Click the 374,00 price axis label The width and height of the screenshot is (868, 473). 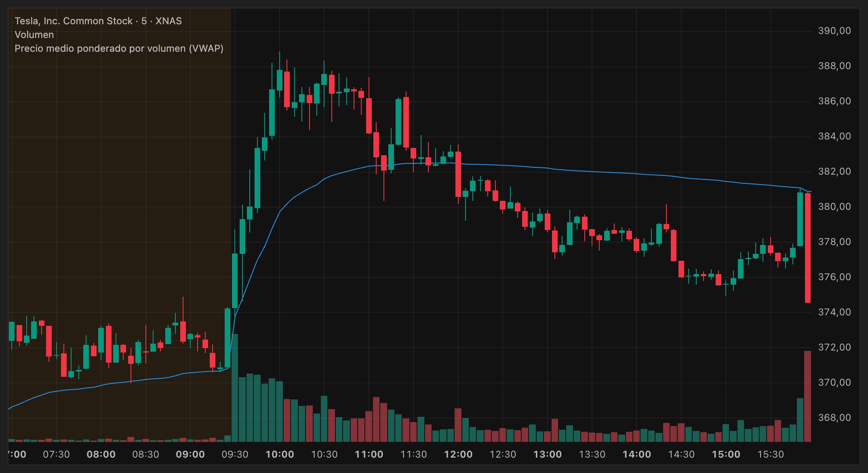(834, 312)
